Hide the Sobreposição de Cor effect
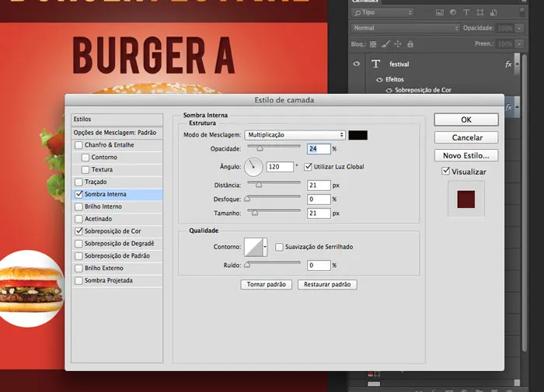The image size is (544, 392). click(389, 90)
